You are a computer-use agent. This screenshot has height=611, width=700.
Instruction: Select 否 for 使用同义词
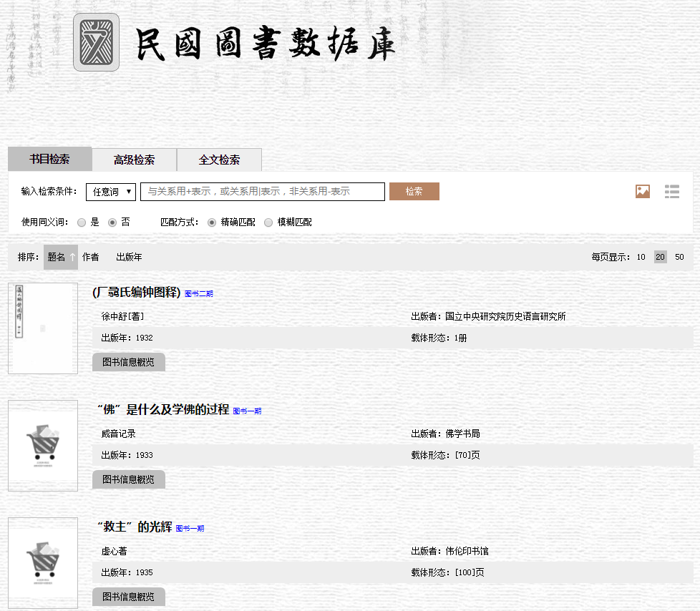click(112, 223)
